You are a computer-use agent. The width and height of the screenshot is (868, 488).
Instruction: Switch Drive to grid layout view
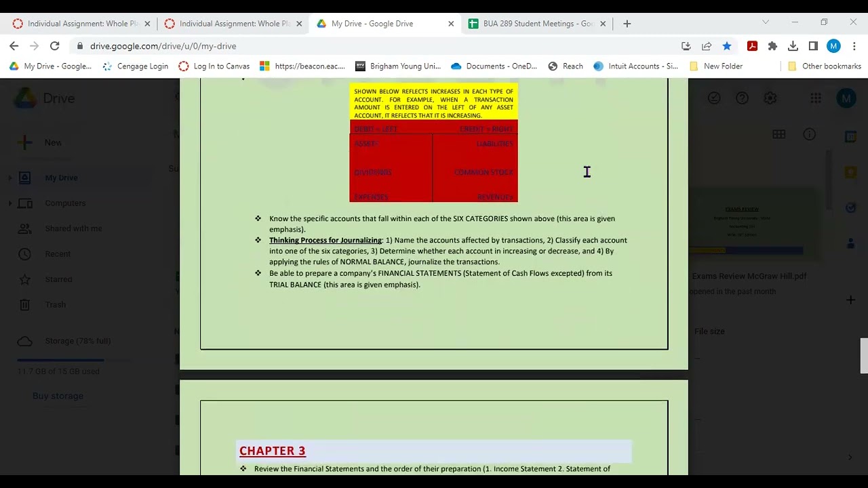pos(779,134)
